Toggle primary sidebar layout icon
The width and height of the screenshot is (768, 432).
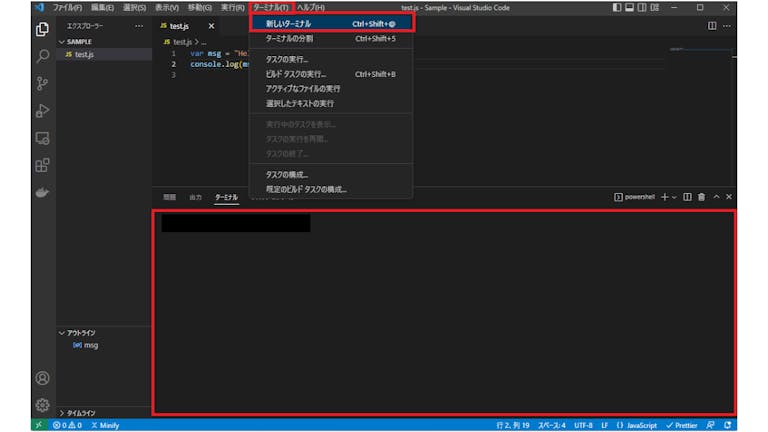(x=617, y=7)
